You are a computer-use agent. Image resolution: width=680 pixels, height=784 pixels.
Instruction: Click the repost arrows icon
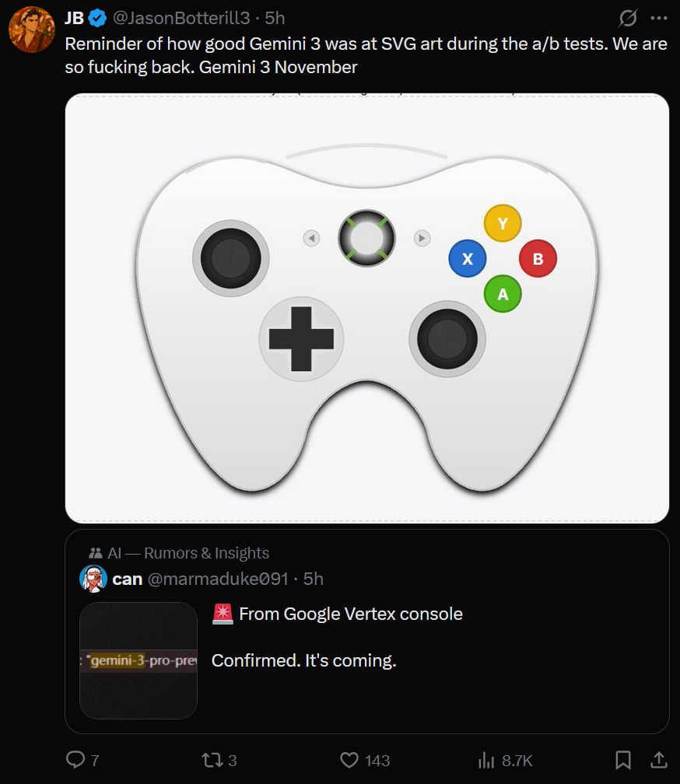click(x=211, y=761)
